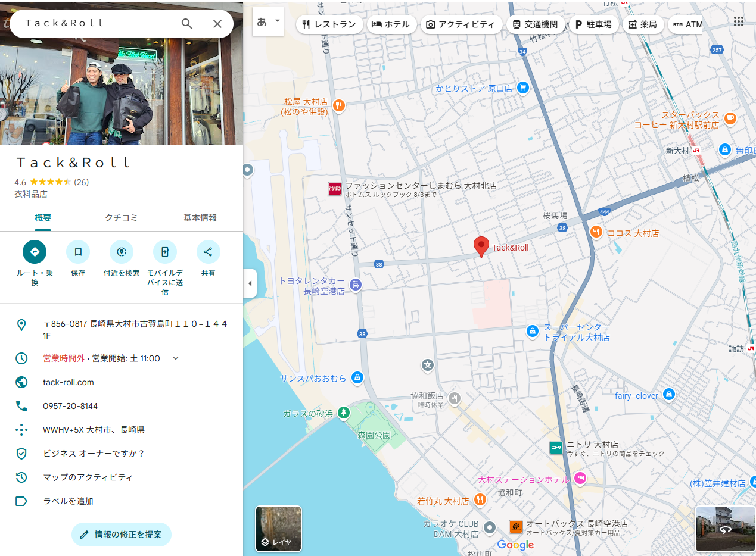Click 情報の修正を提案 button

pos(122,535)
